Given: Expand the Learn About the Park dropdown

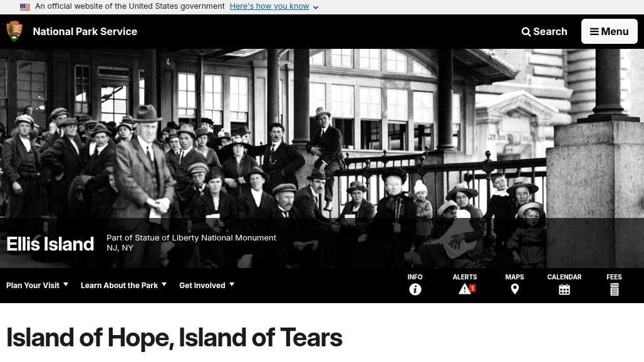Looking at the screenshot, I should tap(123, 285).
